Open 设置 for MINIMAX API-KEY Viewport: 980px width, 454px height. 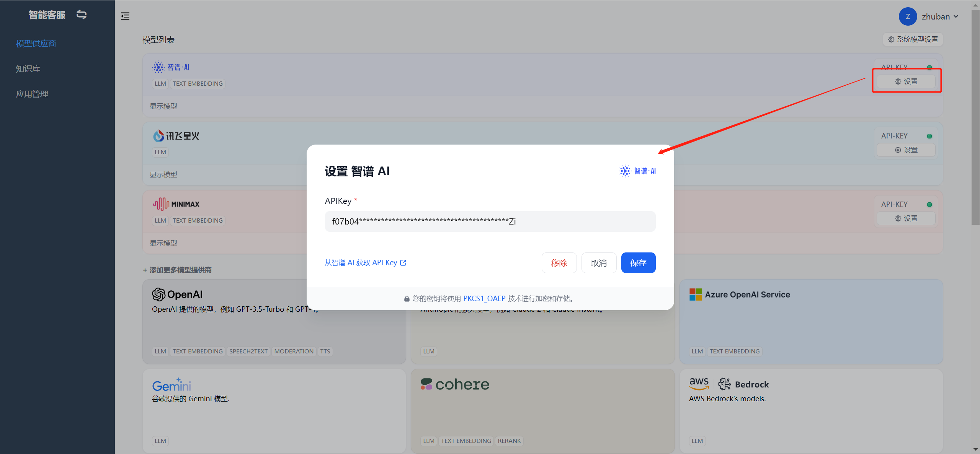(x=906, y=218)
